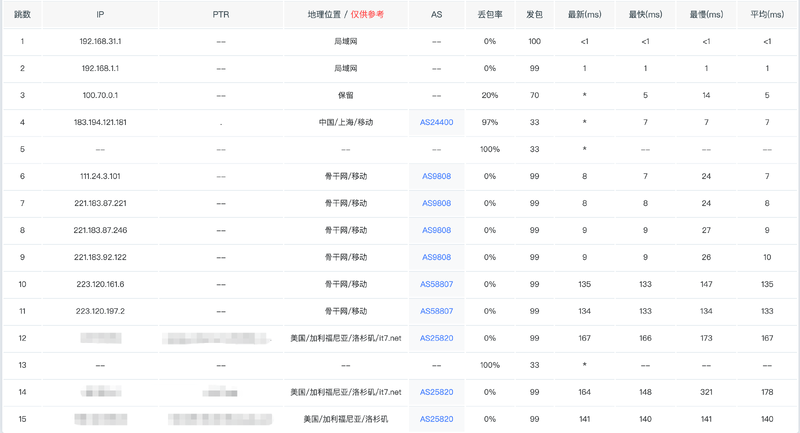This screenshot has height=433, width=800.
Task: Click the 最慢(ms) column header
Action: click(706, 15)
